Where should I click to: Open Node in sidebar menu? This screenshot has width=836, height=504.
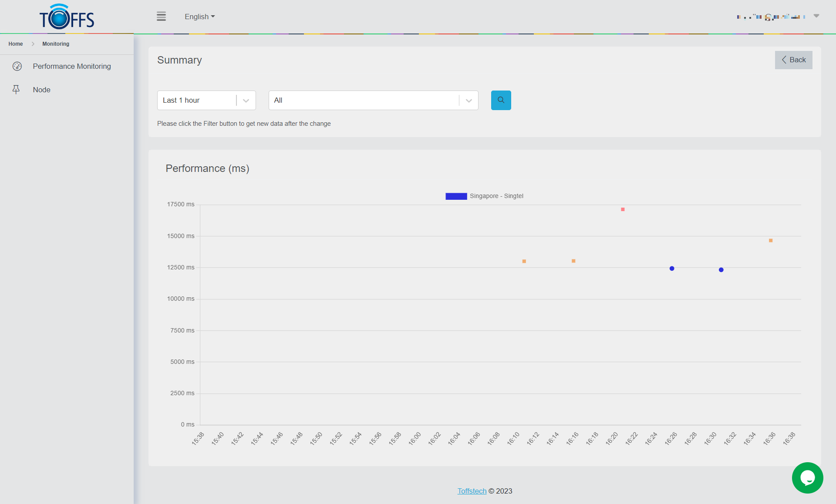(x=42, y=90)
